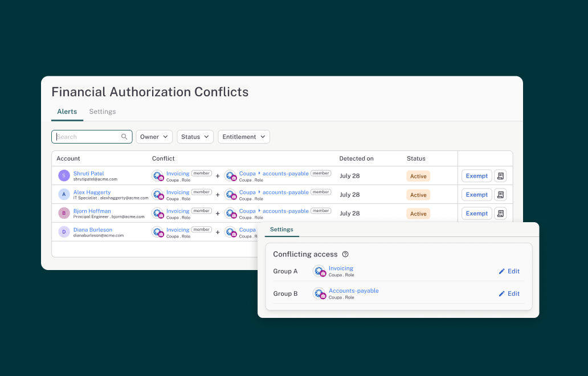Viewport: 588px width, 376px height.
Task: Click Bjorn Hoffman's avatar icon
Action: (64, 213)
